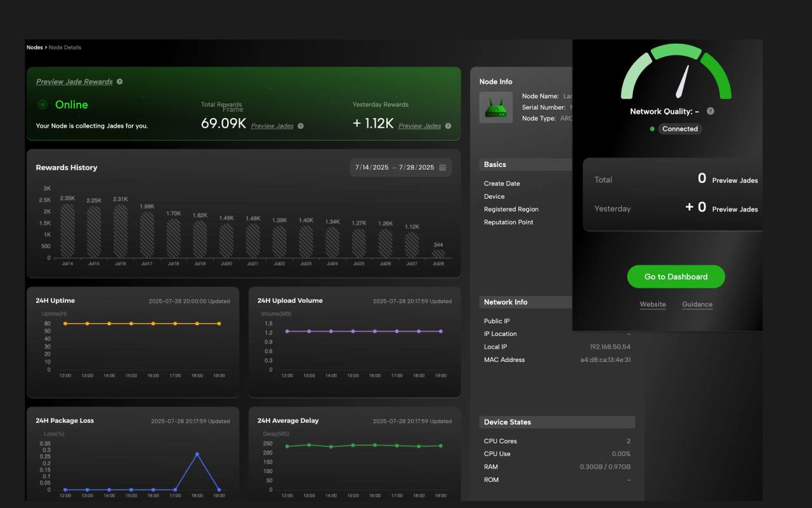Set end date 7/28/2025 field
812x508 pixels.
click(x=417, y=168)
